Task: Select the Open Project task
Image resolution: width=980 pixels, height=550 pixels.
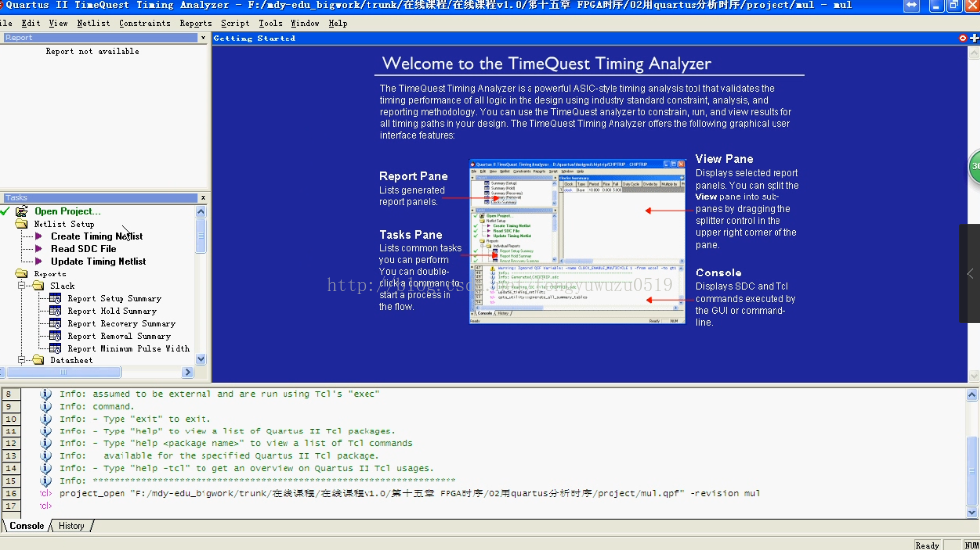Action: 67,211
